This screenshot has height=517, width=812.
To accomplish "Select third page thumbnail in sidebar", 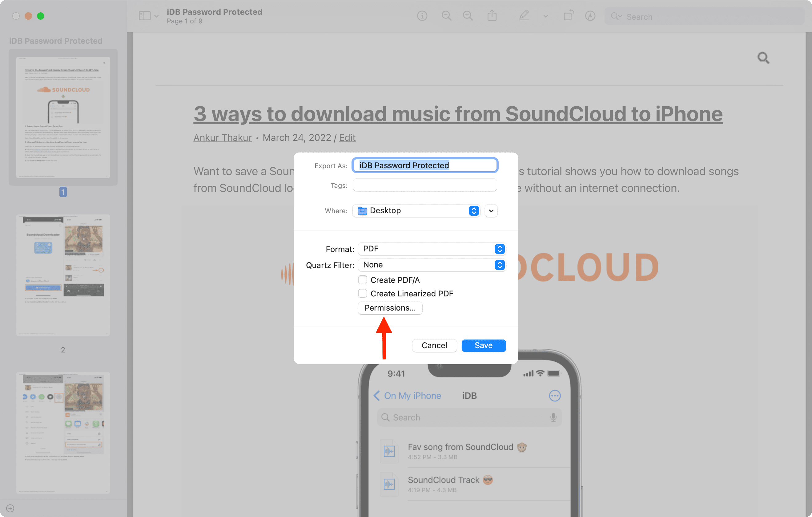I will click(x=63, y=433).
